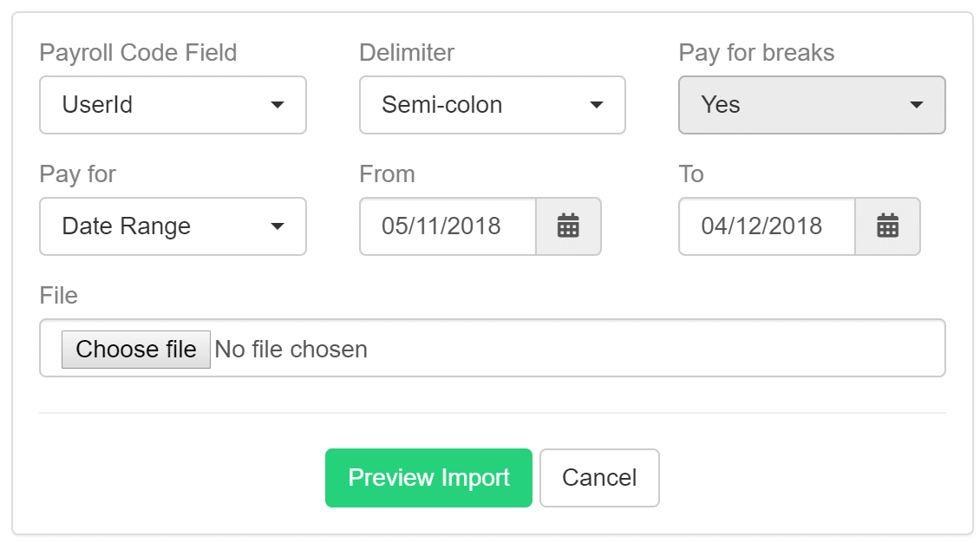Click the caret in the Yes select box
Image resolution: width=980 pixels, height=543 pixels.
[x=916, y=105]
